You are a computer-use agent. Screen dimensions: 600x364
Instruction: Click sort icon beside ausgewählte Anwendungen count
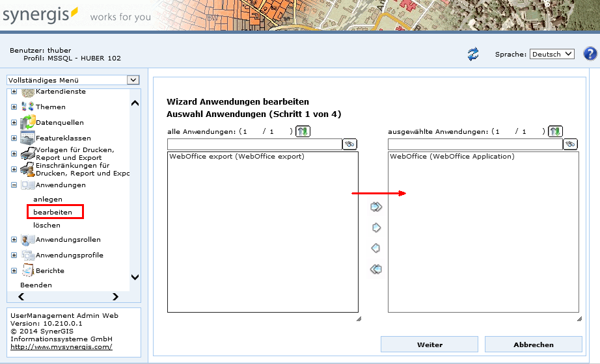555,131
